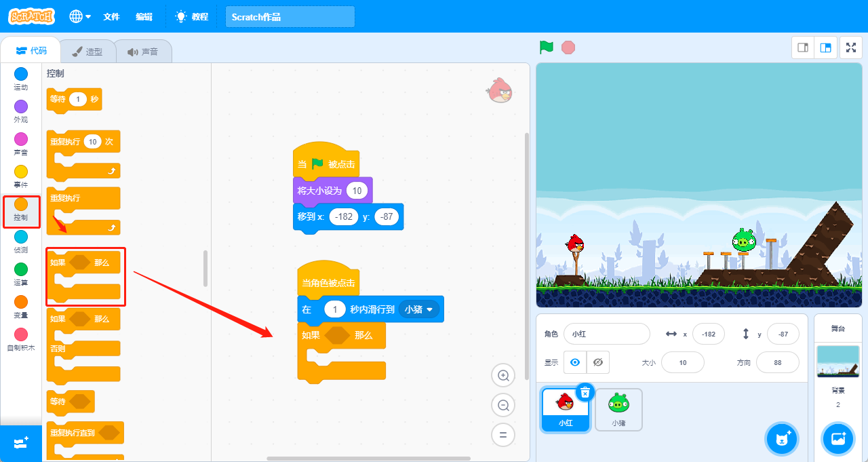Click the Scratch logo
Viewport: 868px width, 462px height.
31,16
